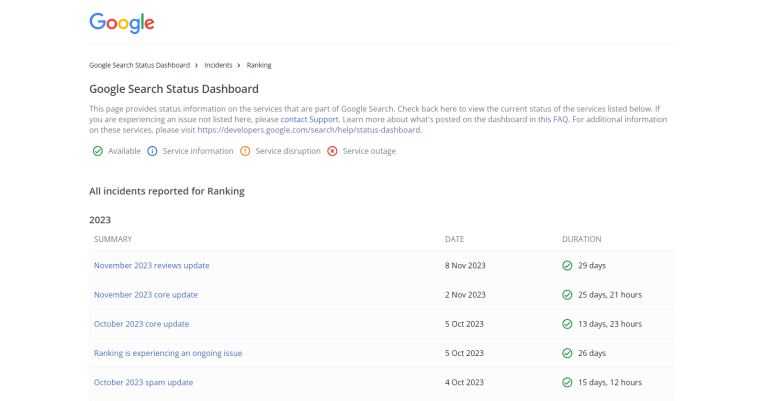Click green check icon beside 29 days
This screenshot has width=764, height=401.
[567, 266]
